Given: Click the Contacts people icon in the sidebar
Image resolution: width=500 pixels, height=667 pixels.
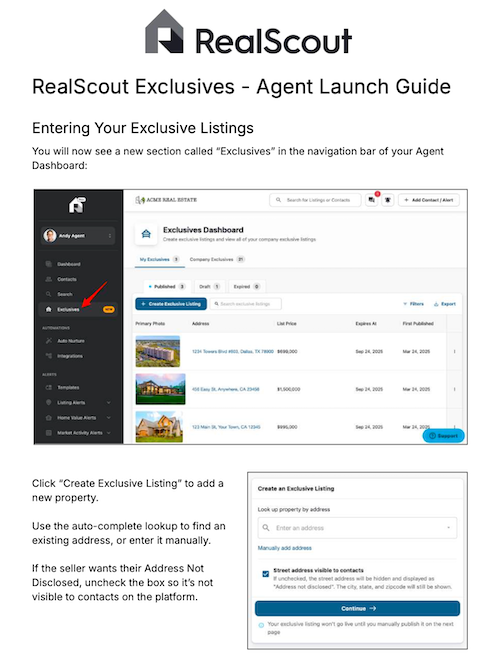Looking at the screenshot, I should point(49,279).
